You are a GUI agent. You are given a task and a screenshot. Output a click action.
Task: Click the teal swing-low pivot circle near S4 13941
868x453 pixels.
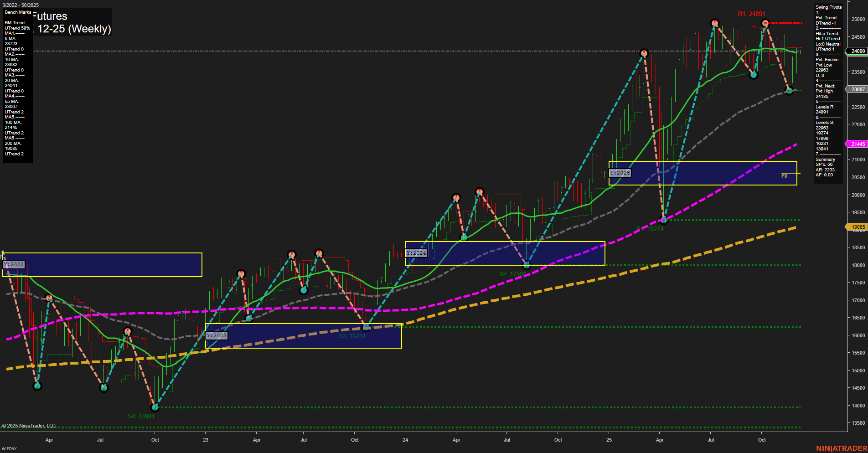coord(155,407)
